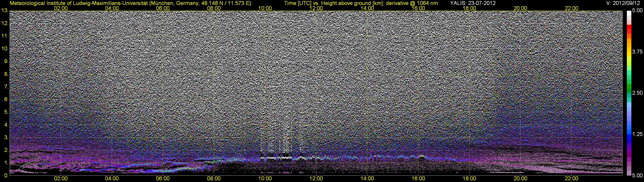Click the height axis label 4
Image resolution: width=644 pixels, height=182 pixels.
pyautogui.click(x=6, y=125)
